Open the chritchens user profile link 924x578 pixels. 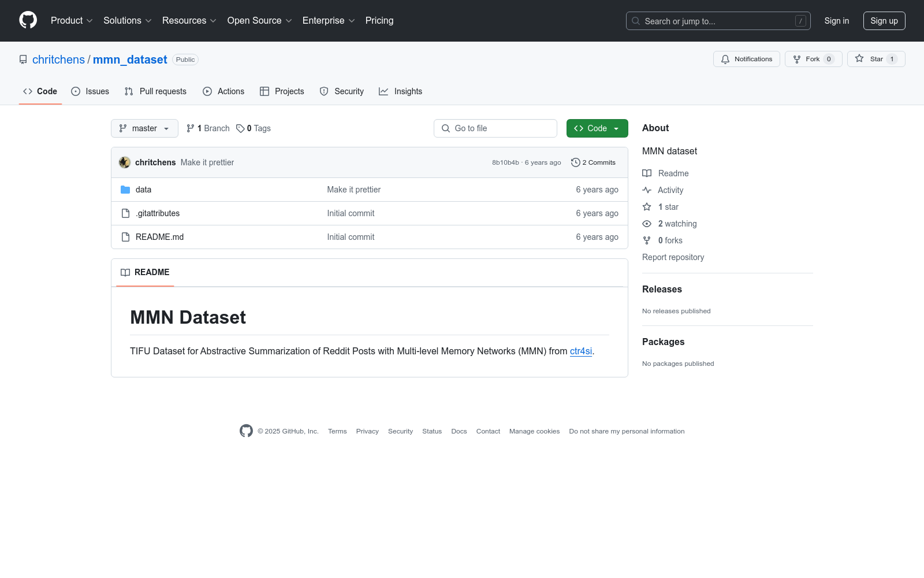click(58, 60)
